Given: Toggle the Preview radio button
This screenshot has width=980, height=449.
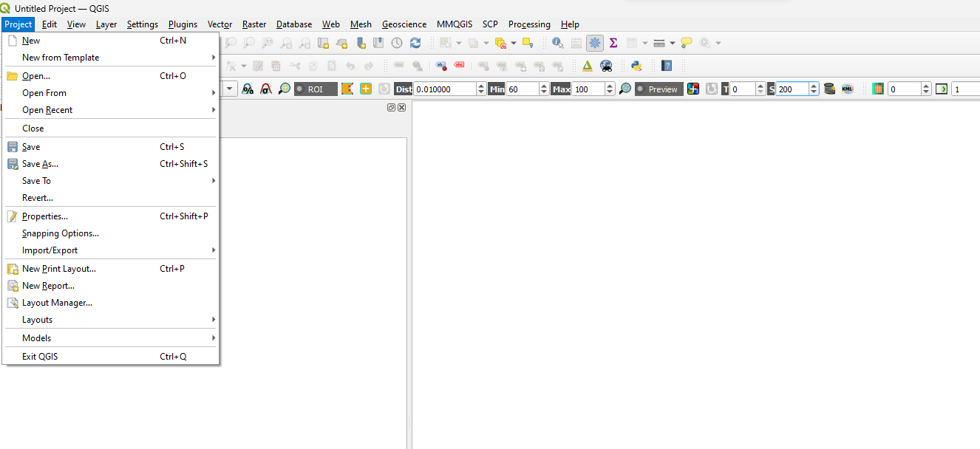Looking at the screenshot, I should coord(641,89).
